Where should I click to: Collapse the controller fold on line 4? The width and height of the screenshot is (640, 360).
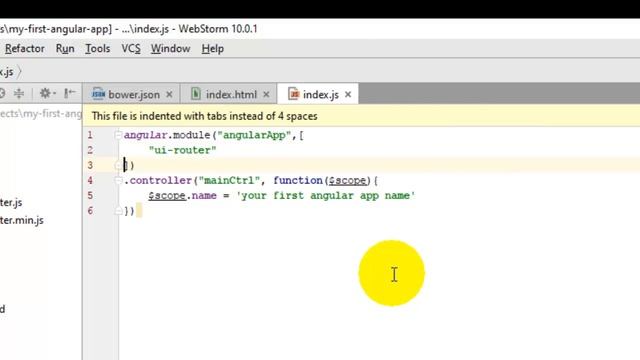click(x=118, y=180)
